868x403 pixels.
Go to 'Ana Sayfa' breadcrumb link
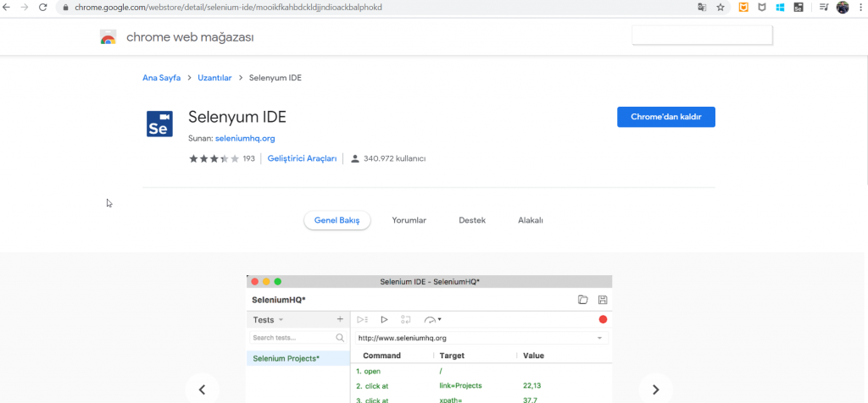(x=162, y=78)
